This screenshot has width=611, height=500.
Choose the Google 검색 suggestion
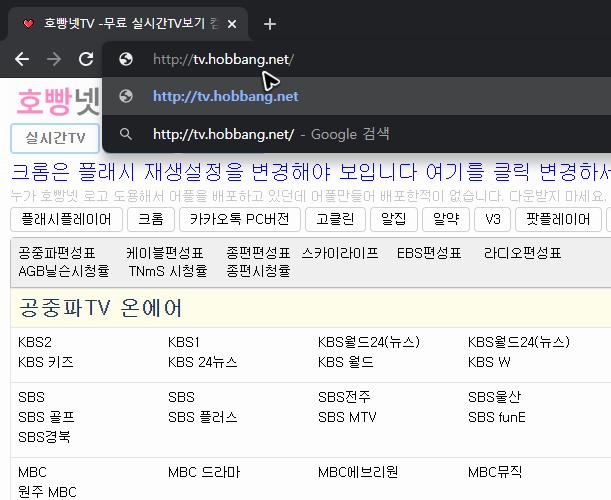coord(357,134)
